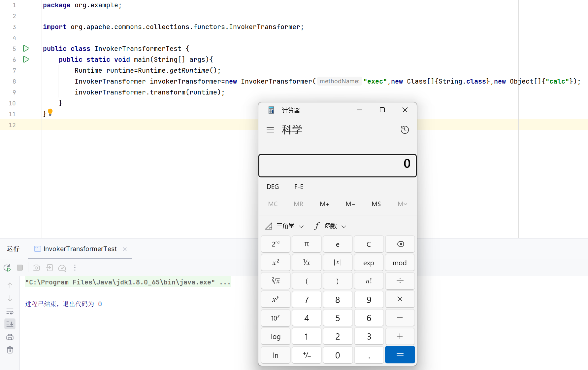
Task: Click the reciprocal 1/x key
Action: [307, 263]
